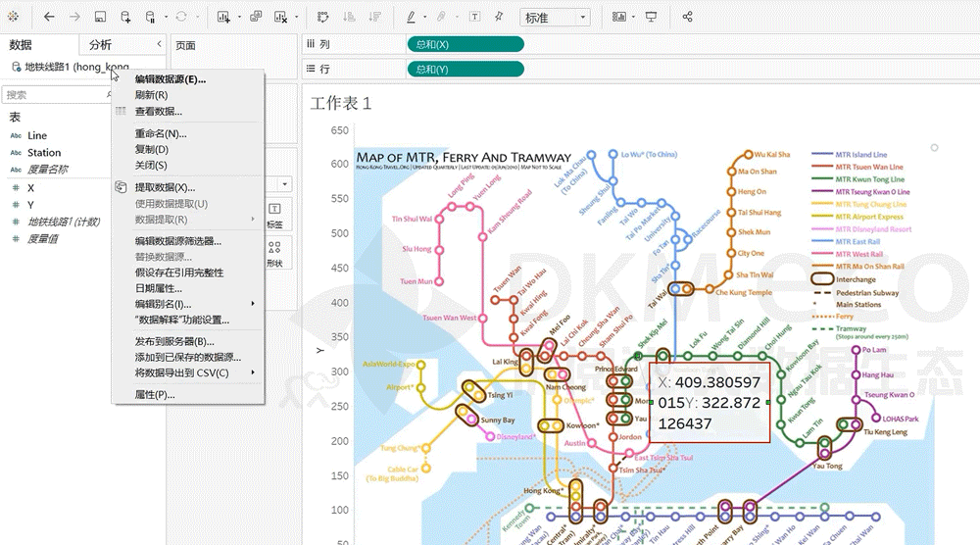
Task: Click the Pause Auto Updates icon
Action: 150,17
